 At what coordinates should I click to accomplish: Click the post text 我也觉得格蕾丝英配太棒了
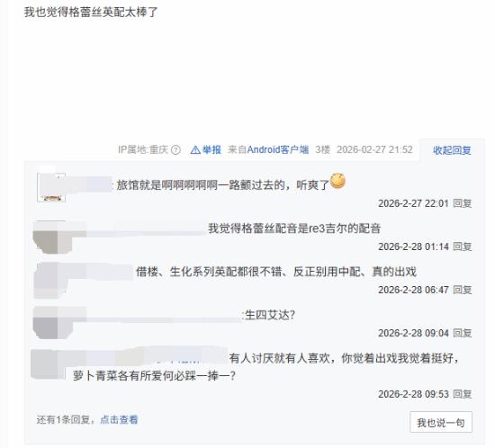pyautogui.click(x=91, y=13)
